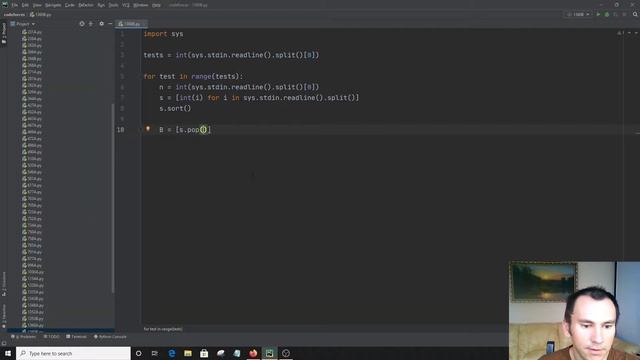
Task: Click the PyCharm icon on taskbar
Action: [269, 353]
